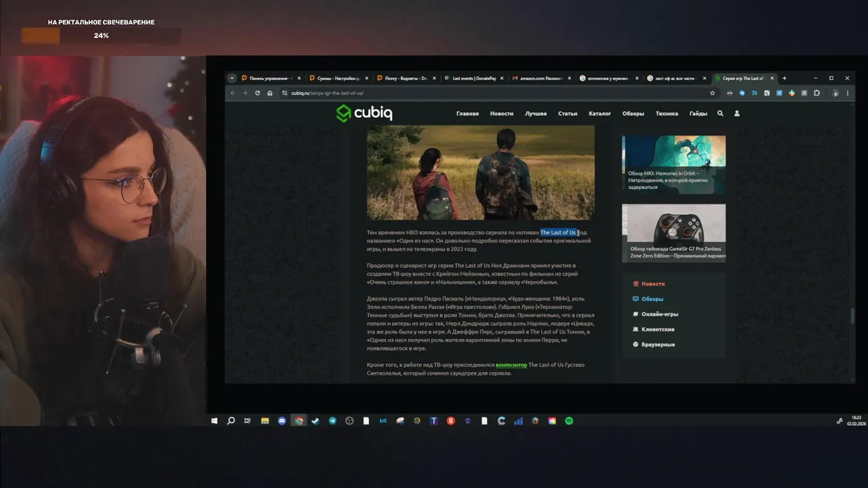Open Каталог in site navigation
Image resolution: width=868 pixels, height=488 pixels.
pyautogui.click(x=599, y=114)
